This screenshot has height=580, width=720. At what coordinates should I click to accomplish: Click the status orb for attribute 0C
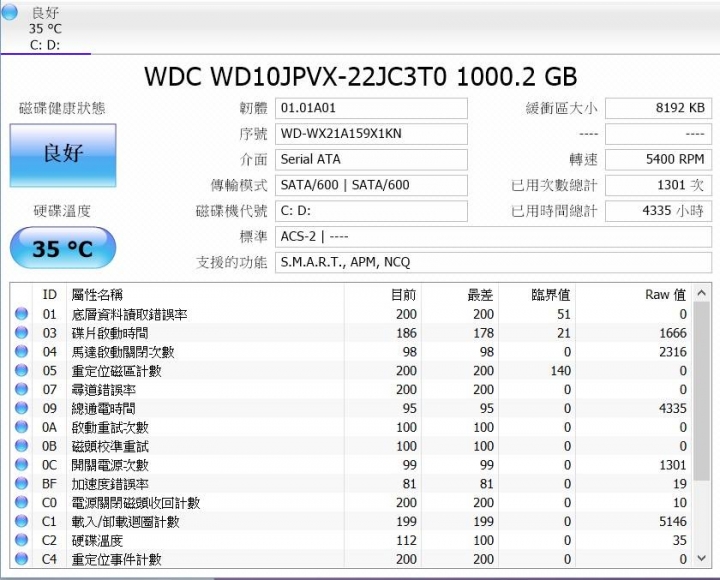click(21, 465)
